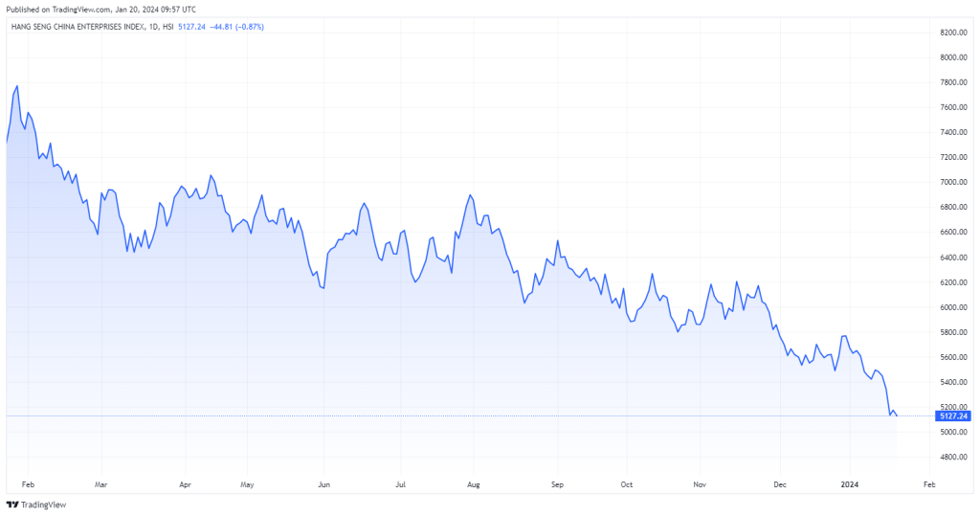Image resolution: width=980 pixels, height=516 pixels.
Task: Click the first Feb label on time axis
Action: click(x=29, y=484)
